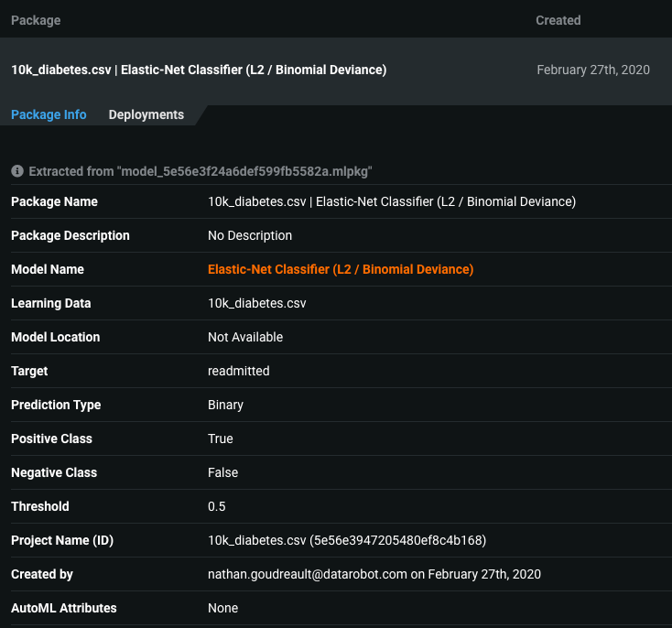Edit the No Description package description
Image resolution: width=672 pixels, height=628 pixels.
tap(250, 235)
